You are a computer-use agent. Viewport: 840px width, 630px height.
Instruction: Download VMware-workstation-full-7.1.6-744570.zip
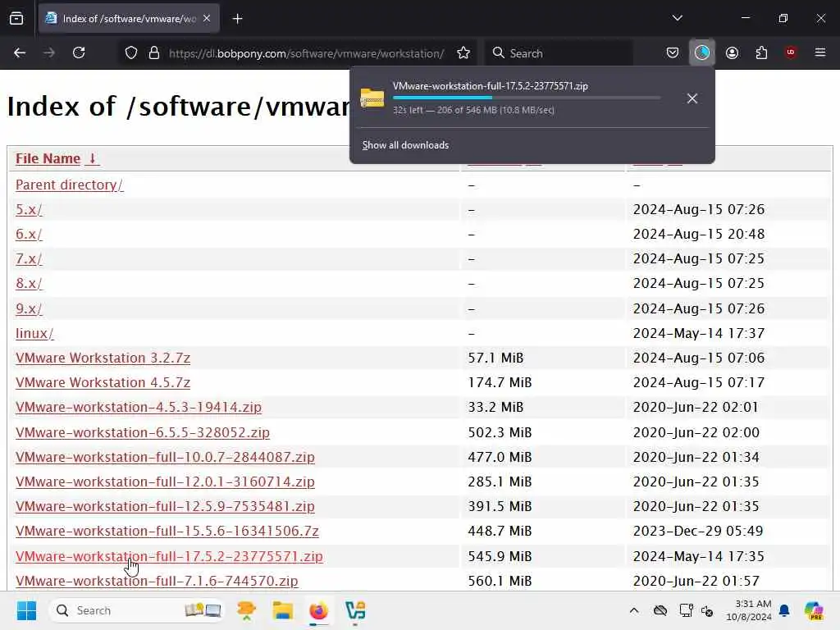tap(157, 581)
